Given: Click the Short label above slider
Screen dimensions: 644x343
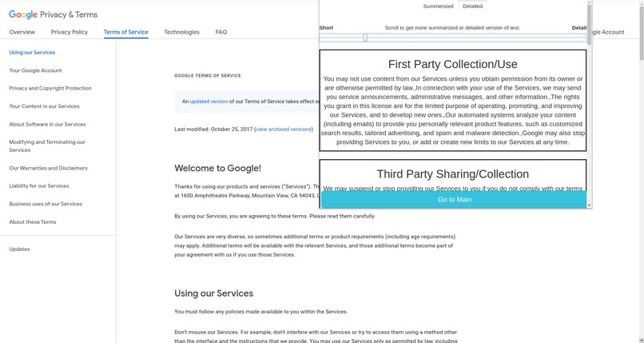Looking at the screenshot, I should click(326, 28).
